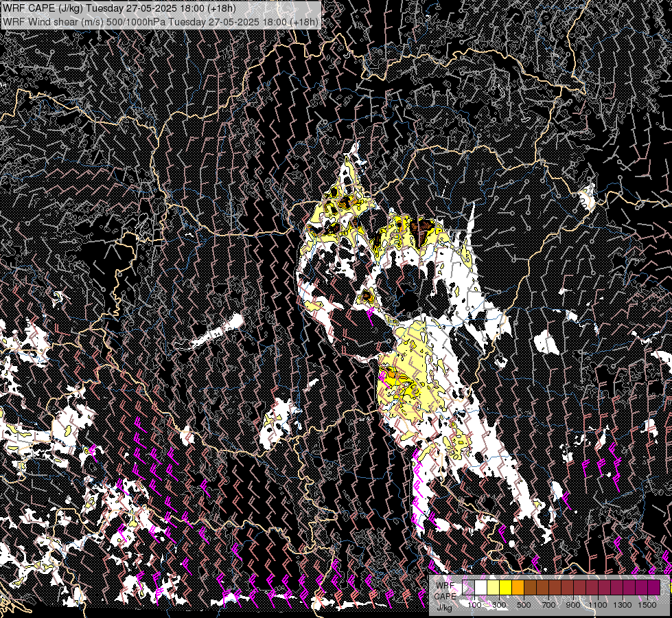Viewport: 672px width, 618px height.
Task: Click the dotted transparent legend swatch
Action: pyautogui.click(x=468, y=587)
